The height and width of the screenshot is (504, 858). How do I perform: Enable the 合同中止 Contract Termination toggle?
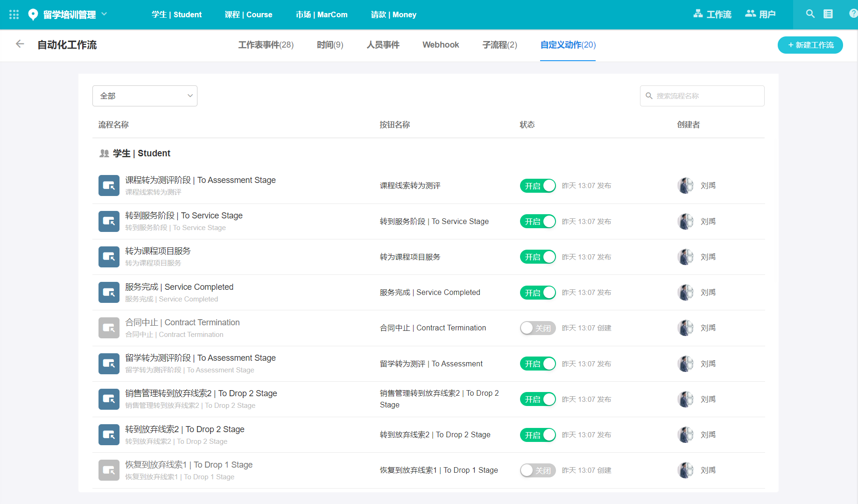[538, 328]
